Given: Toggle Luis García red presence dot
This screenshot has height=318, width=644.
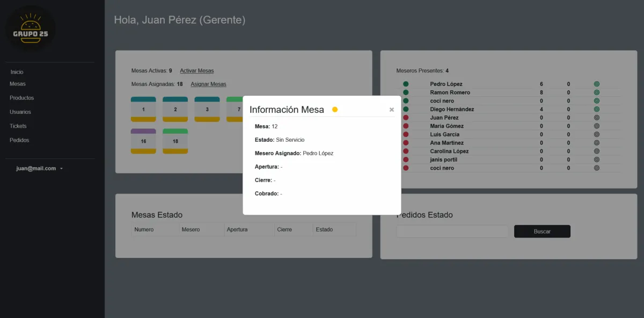Looking at the screenshot, I should 406,134.
